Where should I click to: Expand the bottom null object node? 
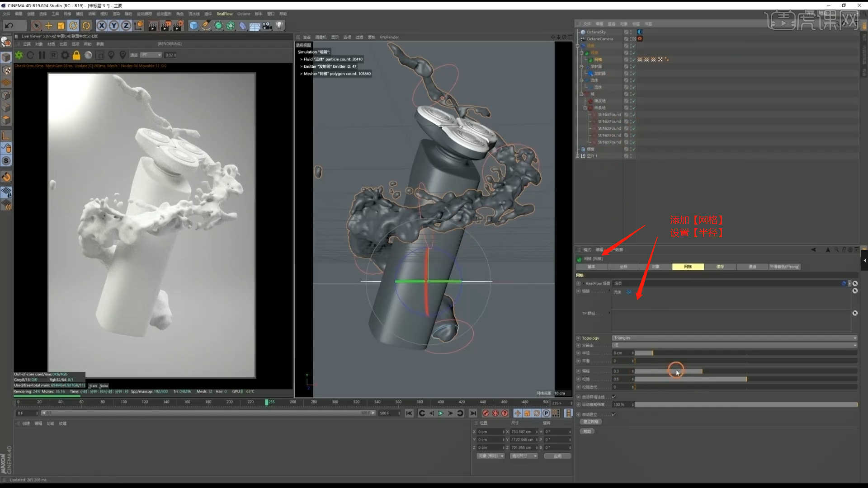tap(578, 156)
